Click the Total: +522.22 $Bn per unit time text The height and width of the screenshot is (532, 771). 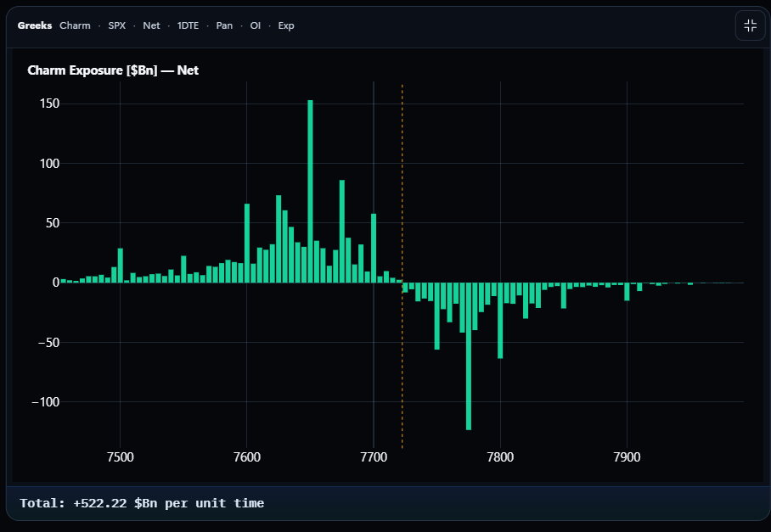[142, 503]
